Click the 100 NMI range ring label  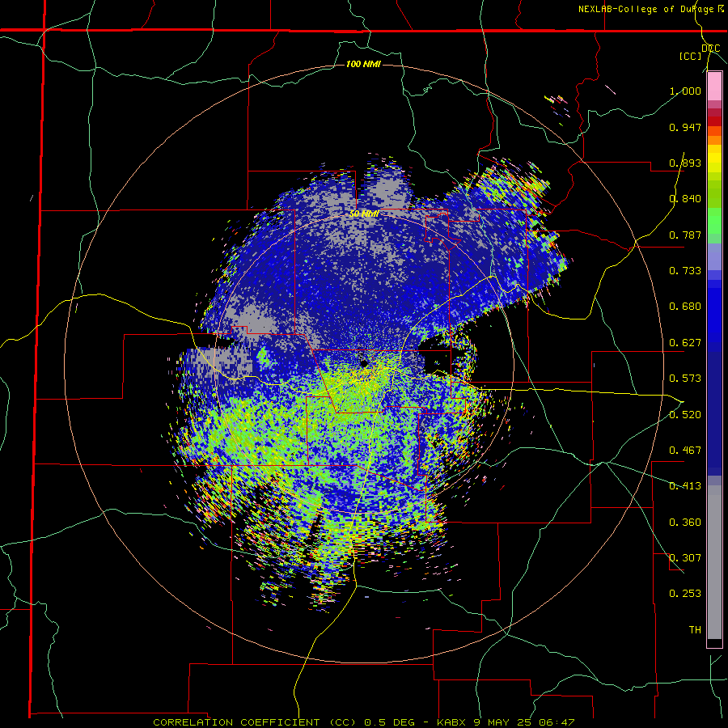pyautogui.click(x=363, y=64)
